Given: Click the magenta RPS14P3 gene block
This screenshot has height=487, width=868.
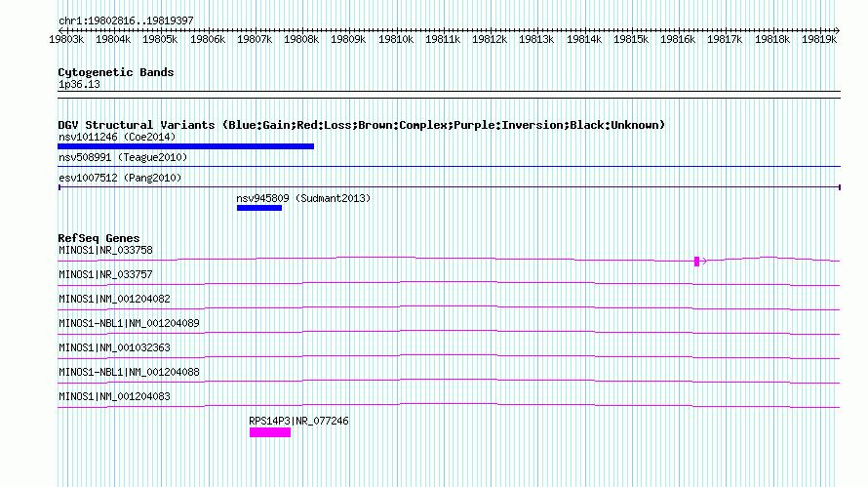Looking at the screenshot, I should [270, 432].
